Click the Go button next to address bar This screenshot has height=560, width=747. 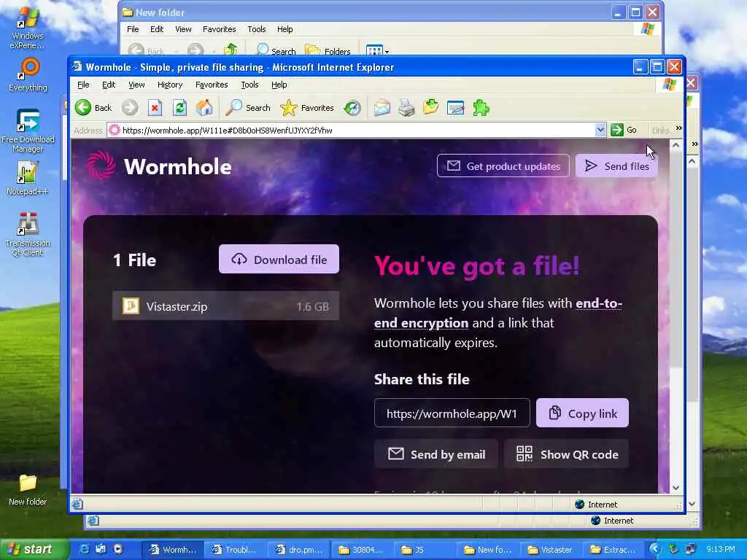pos(624,130)
